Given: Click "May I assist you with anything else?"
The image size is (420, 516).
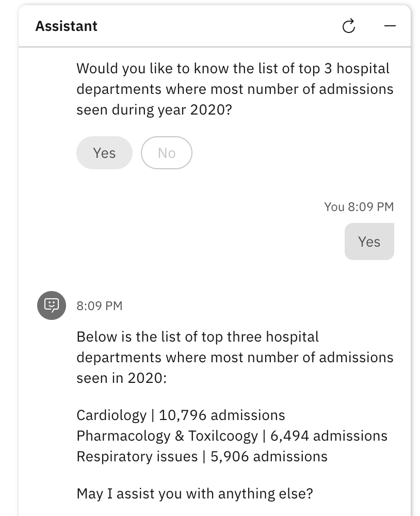Looking at the screenshot, I should pyautogui.click(x=195, y=494).
